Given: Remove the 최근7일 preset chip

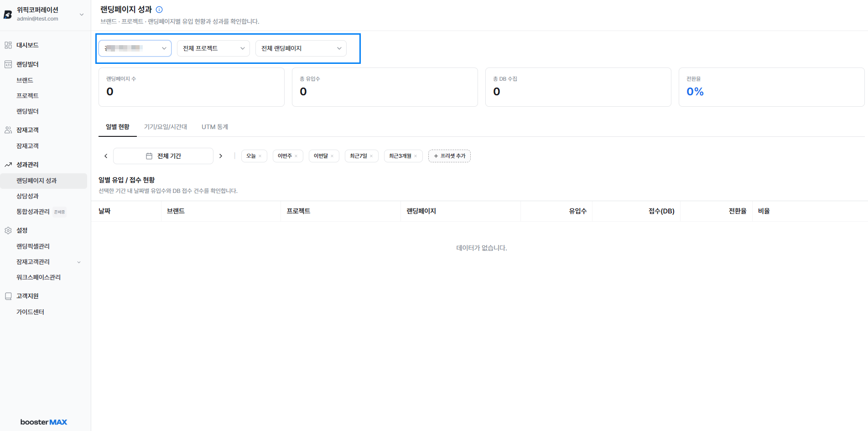Looking at the screenshot, I should point(371,156).
